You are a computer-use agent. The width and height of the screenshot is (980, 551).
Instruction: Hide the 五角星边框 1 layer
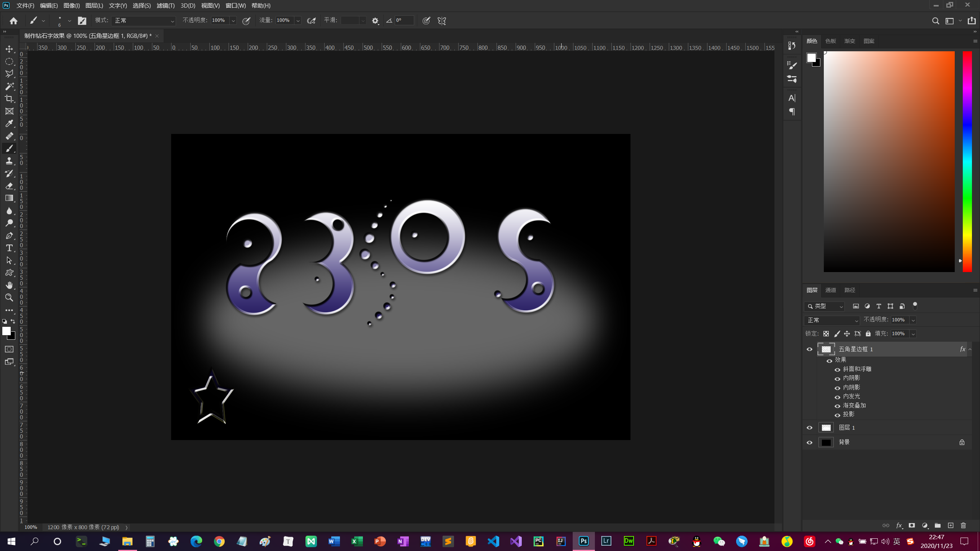(x=809, y=349)
